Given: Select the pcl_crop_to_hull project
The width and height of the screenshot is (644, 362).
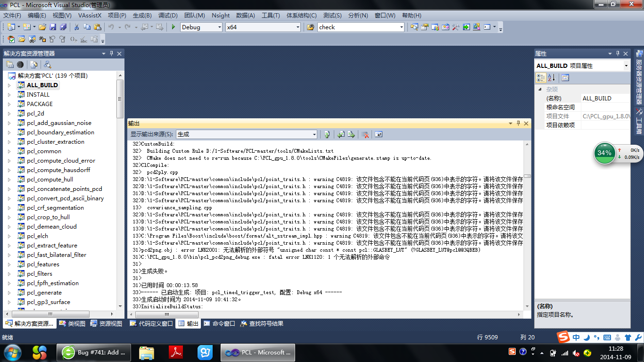Looking at the screenshot, I should coord(48,217).
